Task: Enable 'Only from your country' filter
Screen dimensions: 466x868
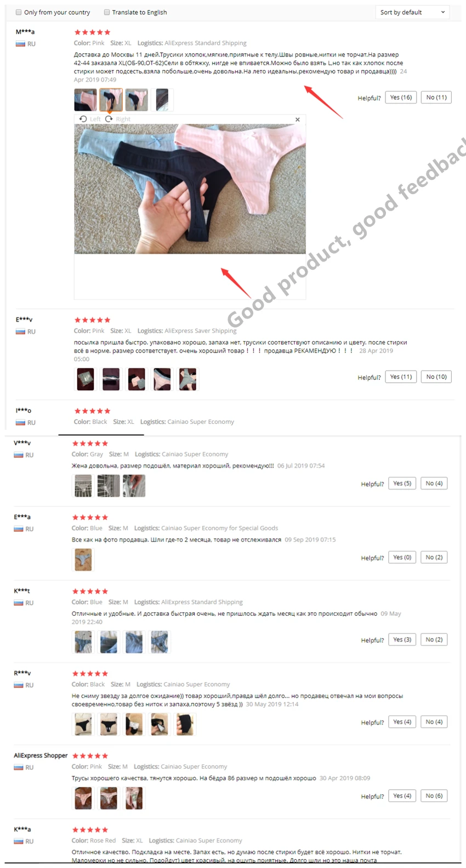Action: [19, 12]
